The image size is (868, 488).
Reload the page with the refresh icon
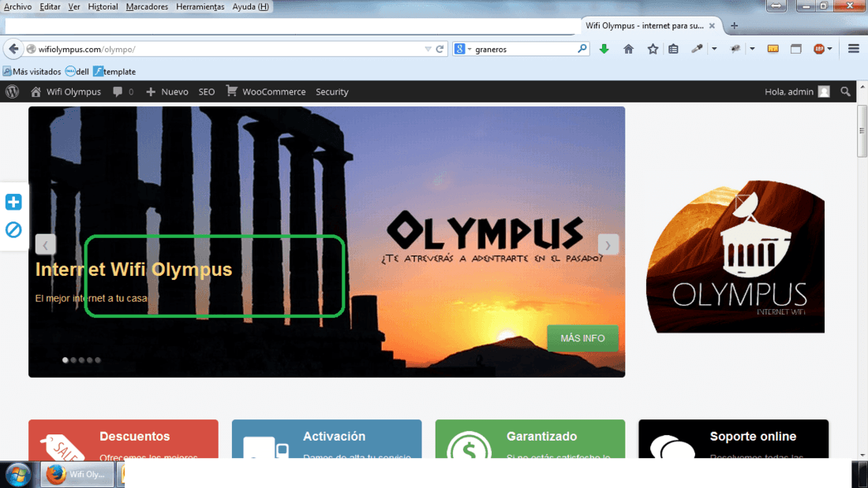click(x=440, y=49)
